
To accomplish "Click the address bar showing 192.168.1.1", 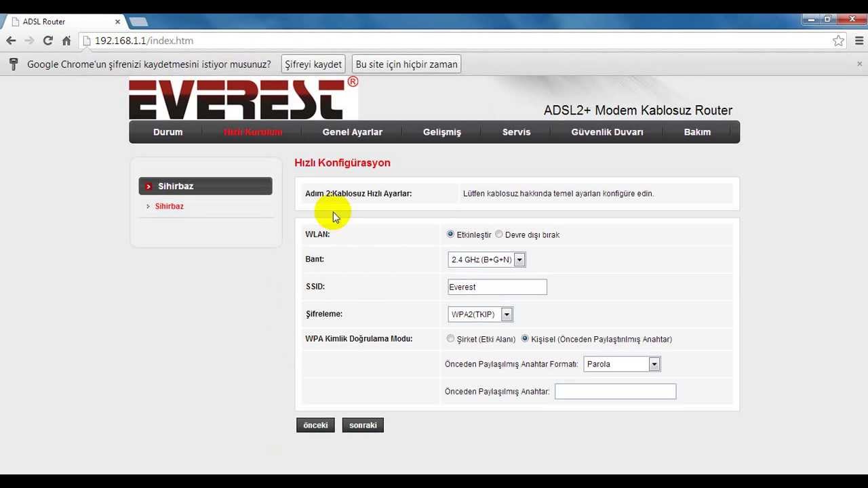I will (x=454, y=41).
